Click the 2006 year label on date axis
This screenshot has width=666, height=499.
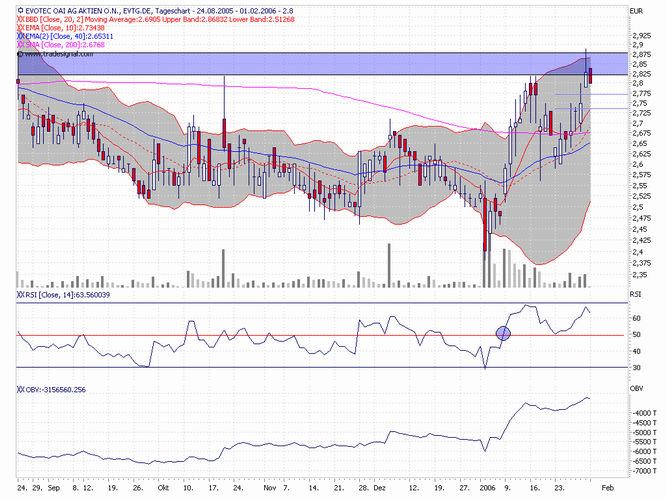click(486, 490)
